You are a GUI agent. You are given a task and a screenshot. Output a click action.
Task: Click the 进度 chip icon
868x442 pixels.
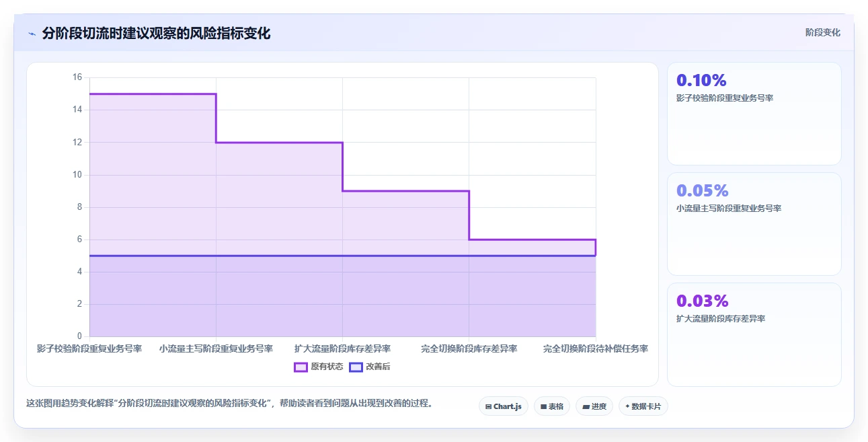point(586,406)
